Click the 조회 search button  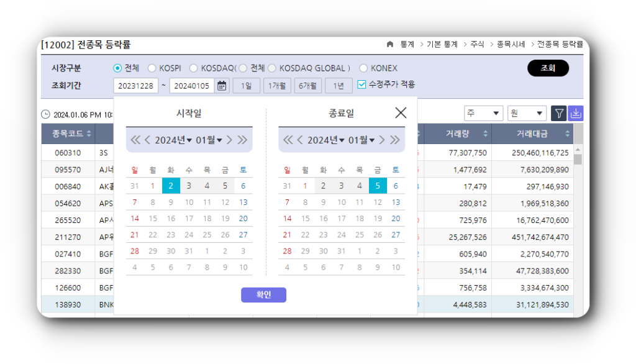(x=548, y=68)
